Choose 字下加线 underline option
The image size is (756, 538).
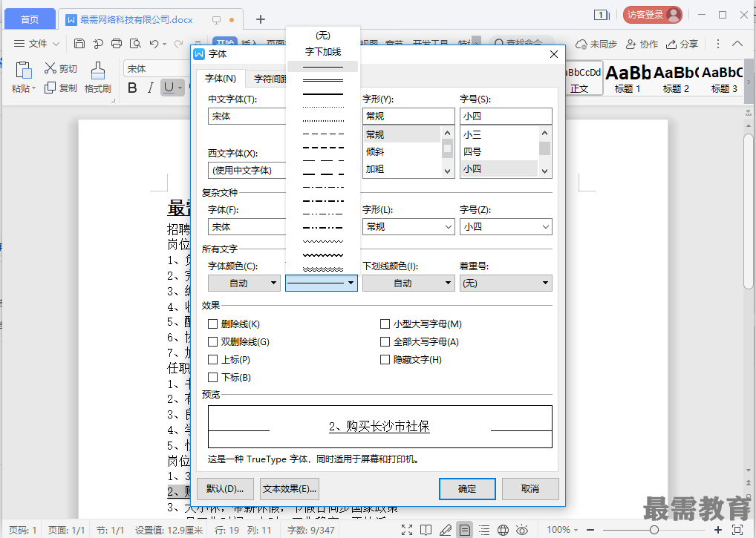[322, 51]
